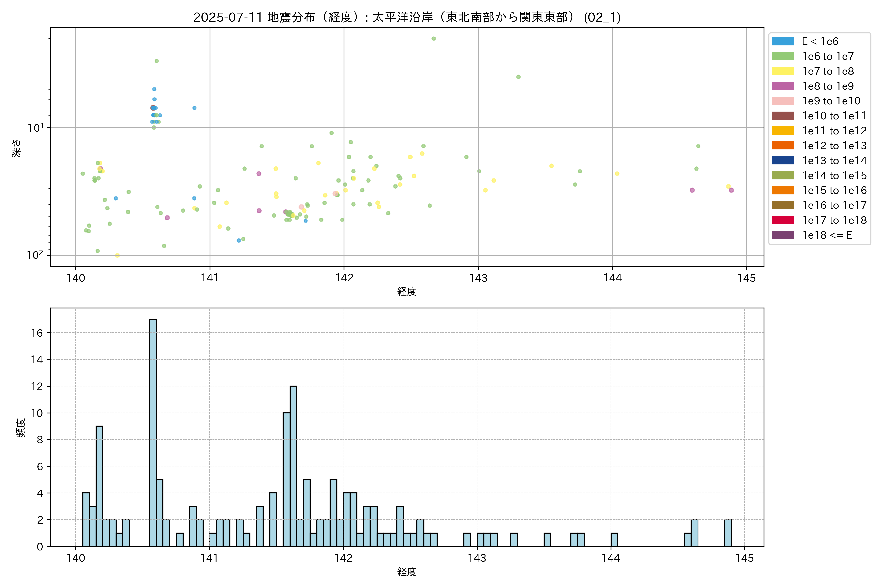Image resolution: width=882 pixels, height=588 pixels.
Task: Click the 経度 x-axis label below scatter plot
Action: (x=407, y=291)
